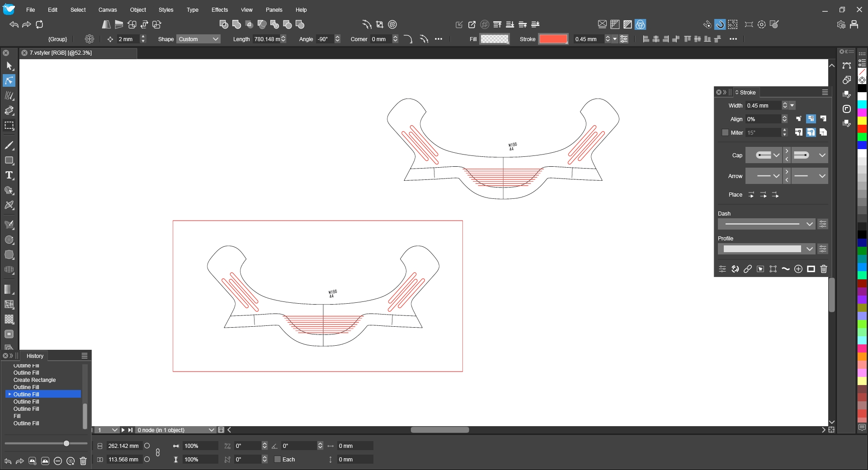
Task: Click the trash icon in the History panel
Action: coord(83,461)
